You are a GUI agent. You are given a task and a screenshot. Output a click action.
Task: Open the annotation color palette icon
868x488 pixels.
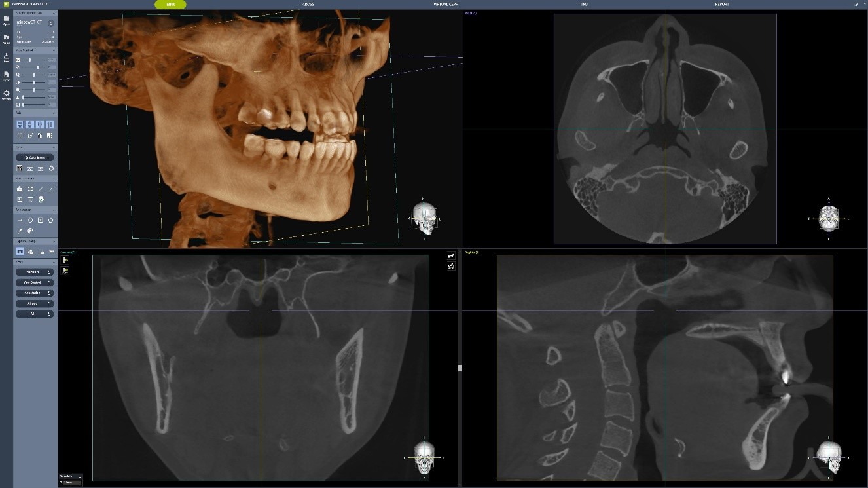tap(30, 231)
